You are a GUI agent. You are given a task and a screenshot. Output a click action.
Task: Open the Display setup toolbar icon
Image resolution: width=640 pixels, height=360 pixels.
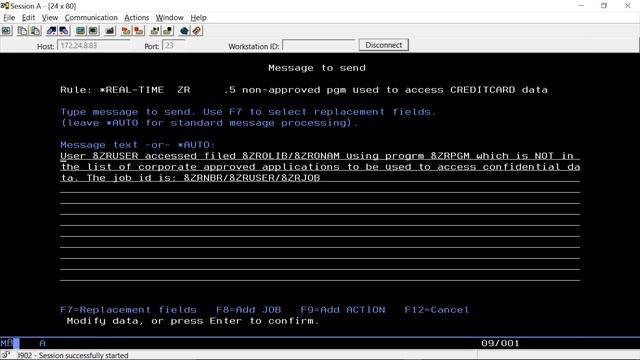pos(80,31)
